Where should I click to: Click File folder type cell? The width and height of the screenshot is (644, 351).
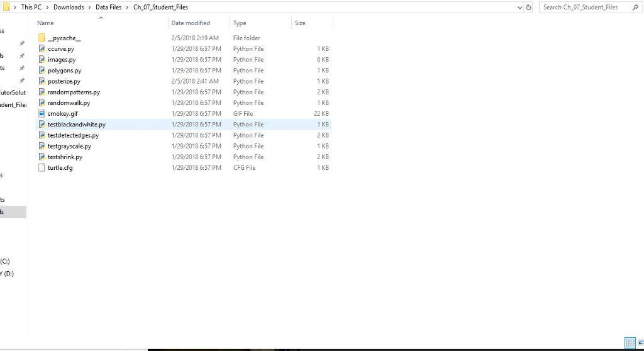(x=247, y=38)
